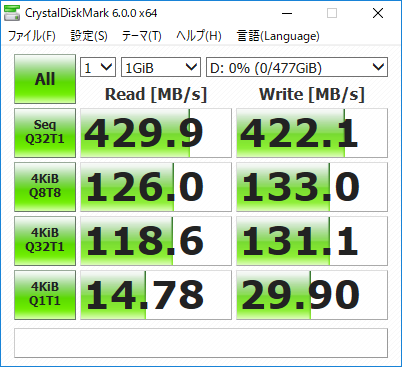402x367 pixels.
Task: Open the ヘルプ(H) help menu
Action: [199, 36]
